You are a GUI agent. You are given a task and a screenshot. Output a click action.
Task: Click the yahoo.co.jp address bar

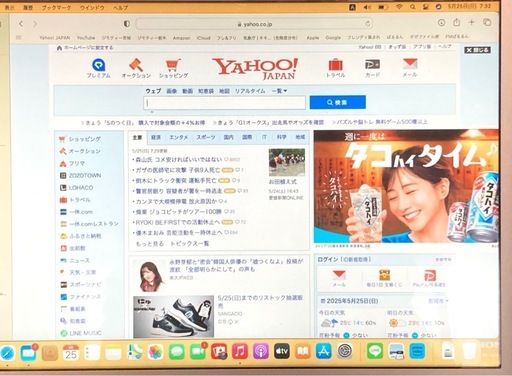pos(254,24)
